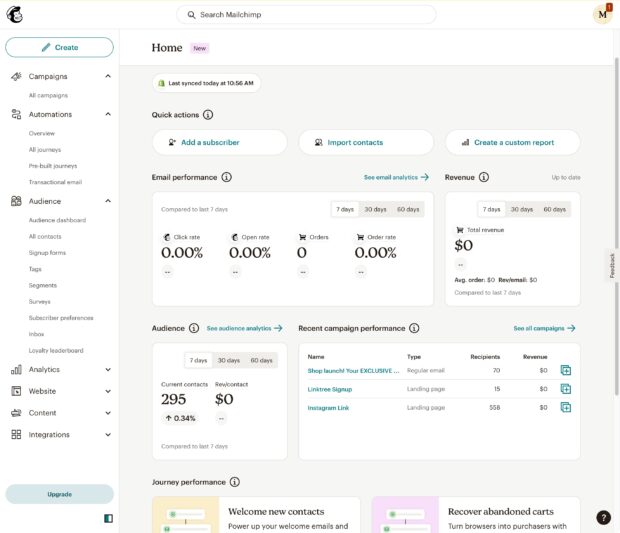This screenshot has height=533, width=620.
Task: Click the Mailchimp Freddie logo
Action: pos(15,15)
